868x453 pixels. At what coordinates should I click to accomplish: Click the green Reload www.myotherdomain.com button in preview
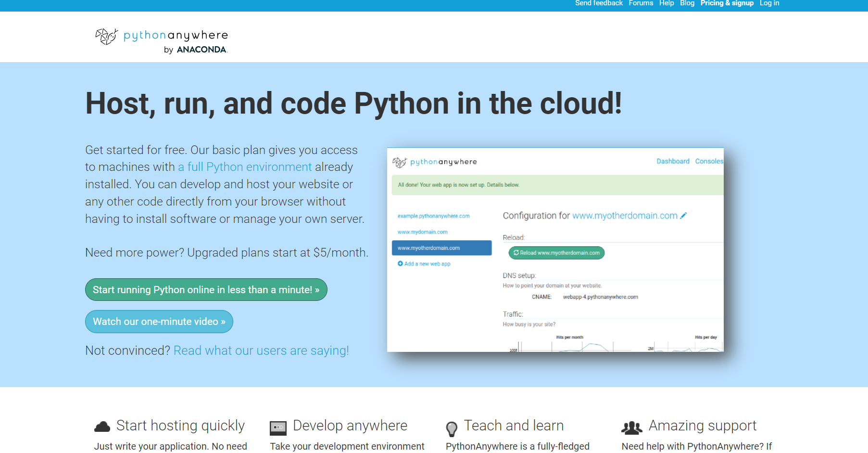(x=556, y=253)
